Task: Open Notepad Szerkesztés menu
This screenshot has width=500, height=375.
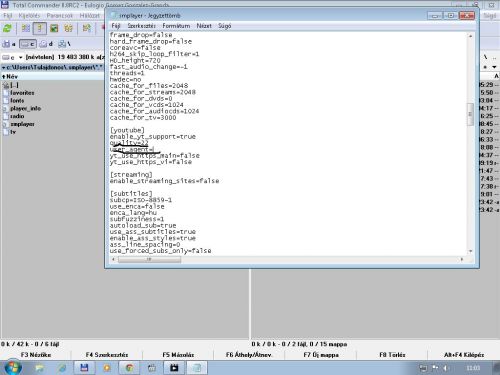Action: click(141, 26)
